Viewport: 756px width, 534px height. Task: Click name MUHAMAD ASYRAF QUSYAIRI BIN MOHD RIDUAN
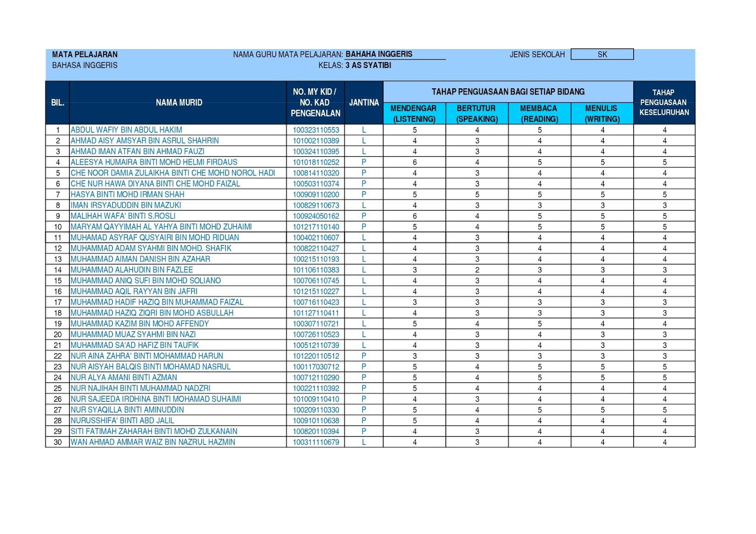click(155, 237)
